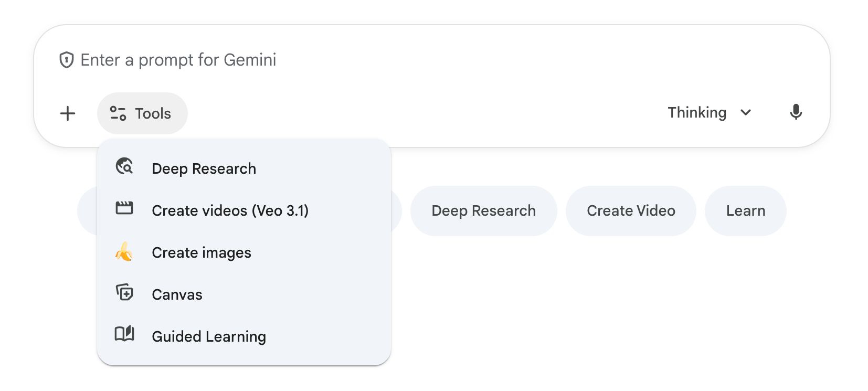Click the Canvas icon in the Tools menu
The image size is (868, 391).
click(124, 292)
